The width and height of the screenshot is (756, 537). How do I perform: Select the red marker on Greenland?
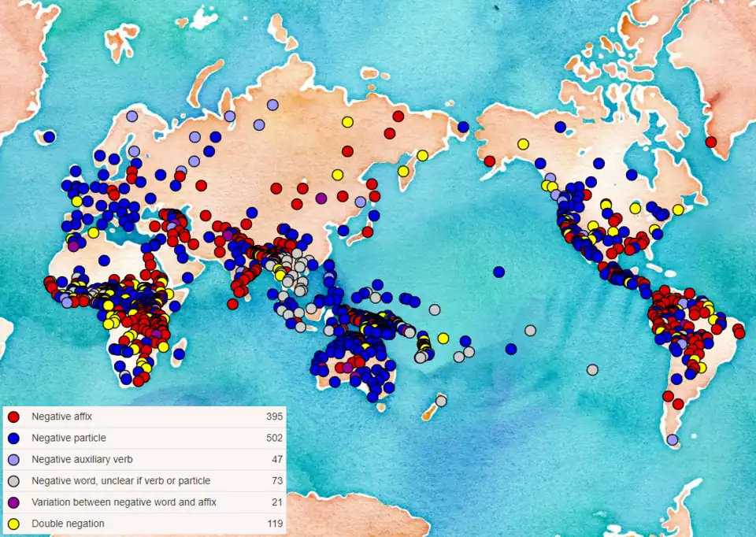(711, 142)
